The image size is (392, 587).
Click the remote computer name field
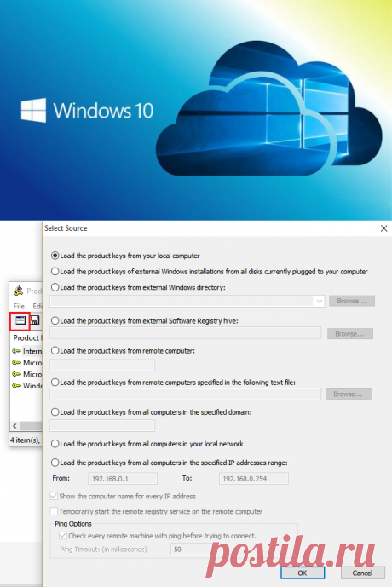(102, 365)
